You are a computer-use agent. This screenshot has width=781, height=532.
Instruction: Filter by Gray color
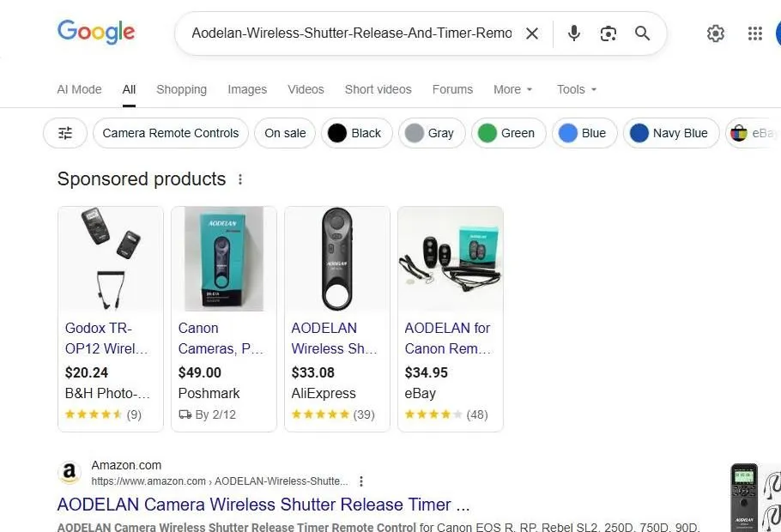click(x=432, y=133)
